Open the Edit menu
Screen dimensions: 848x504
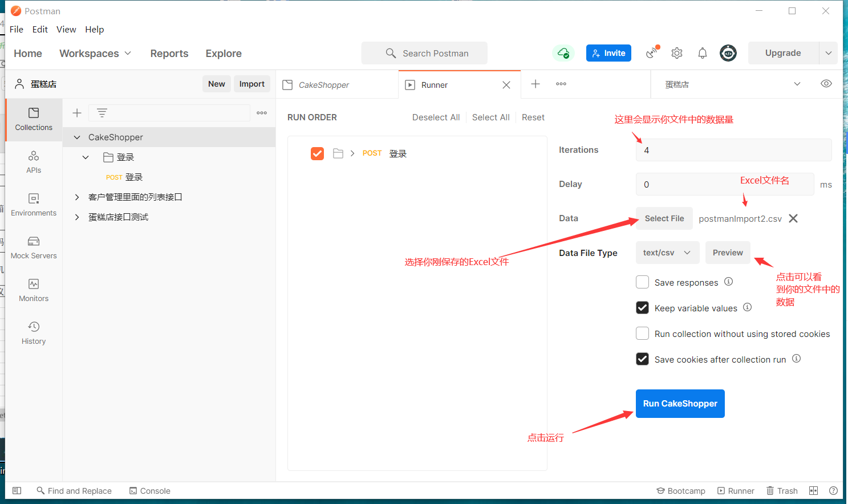(x=40, y=30)
